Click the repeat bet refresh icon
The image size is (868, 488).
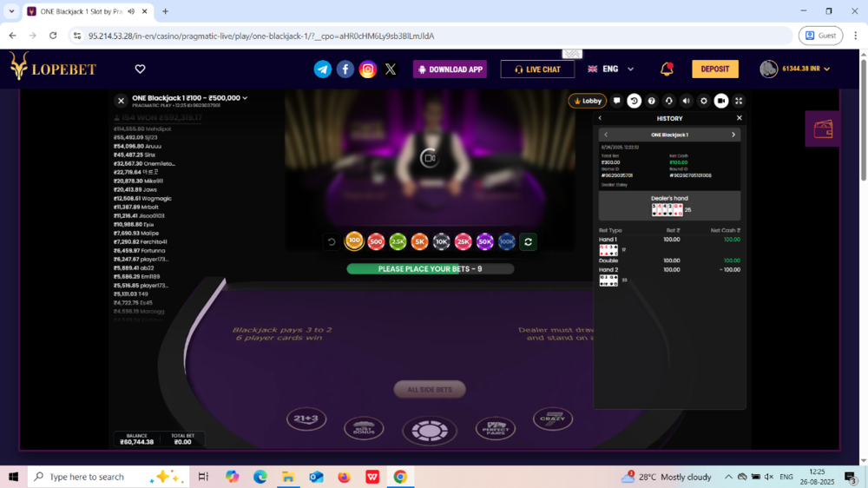point(528,242)
